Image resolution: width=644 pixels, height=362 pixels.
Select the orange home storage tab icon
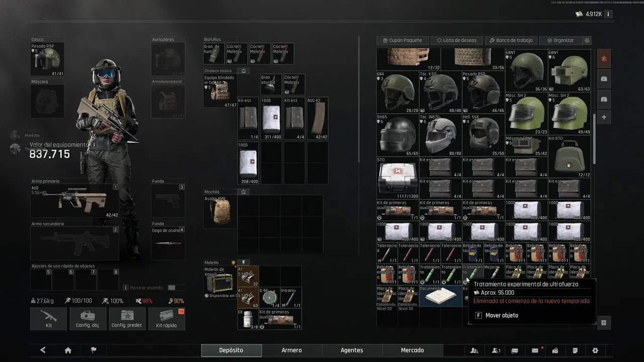[x=604, y=58]
